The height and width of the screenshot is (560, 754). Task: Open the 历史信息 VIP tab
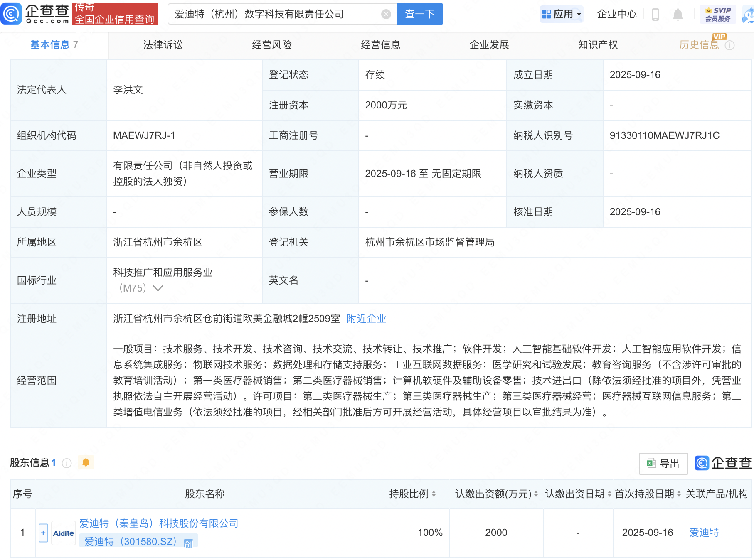coord(699,45)
